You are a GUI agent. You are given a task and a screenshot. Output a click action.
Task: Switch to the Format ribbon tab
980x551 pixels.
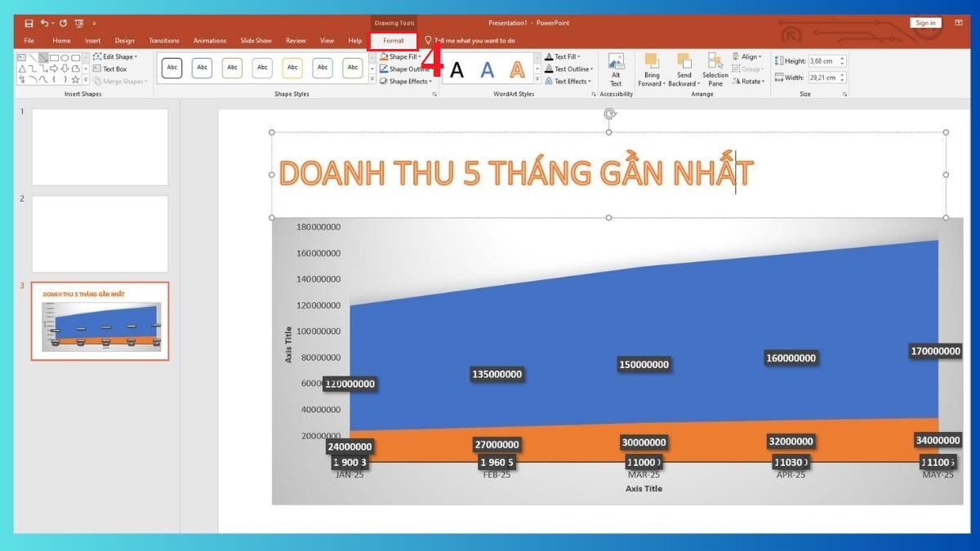coord(394,39)
